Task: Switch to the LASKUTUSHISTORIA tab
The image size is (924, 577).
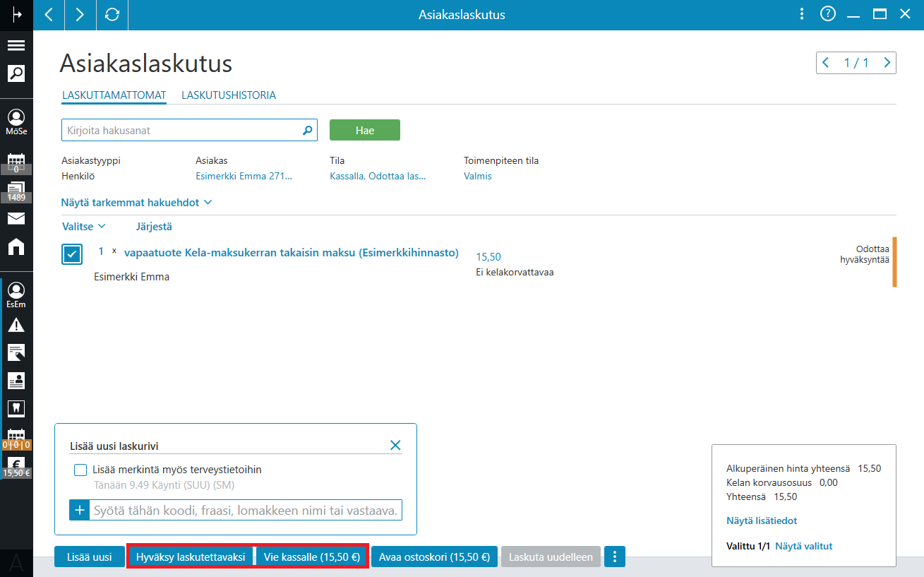Action: click(x=229, y=95)
